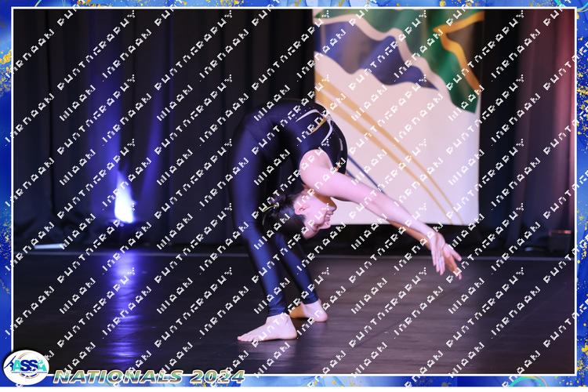Click the dancer's bare front foot

point(267,329)
